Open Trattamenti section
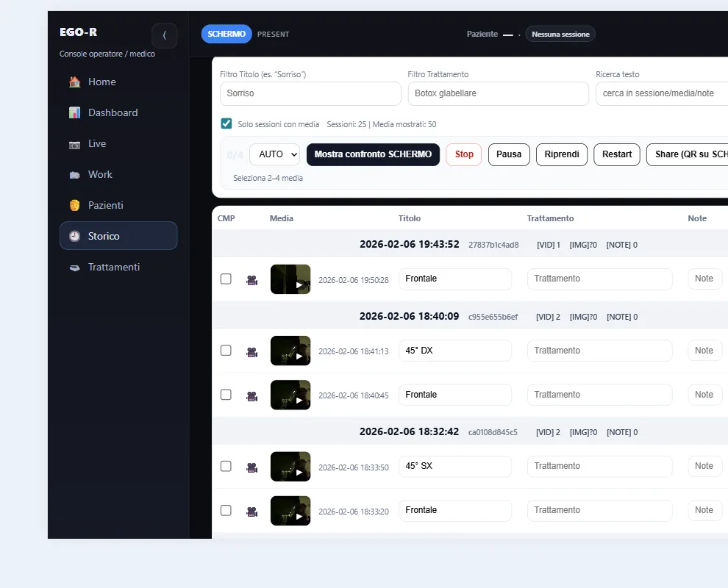 tap(118, 268)
